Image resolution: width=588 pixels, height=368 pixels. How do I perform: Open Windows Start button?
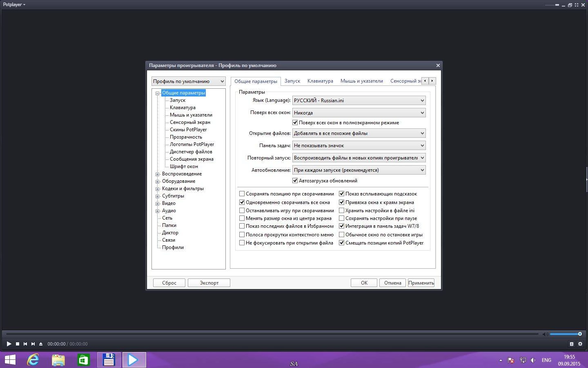pyautogui.click(x=10, y=360)
